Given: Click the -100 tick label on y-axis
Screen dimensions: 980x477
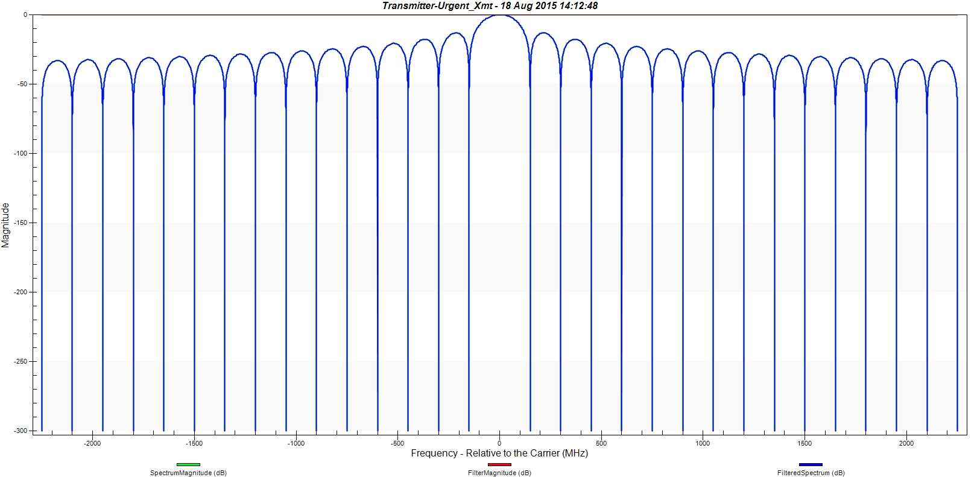Looking at the screenshot, I should tap(20, 153).
